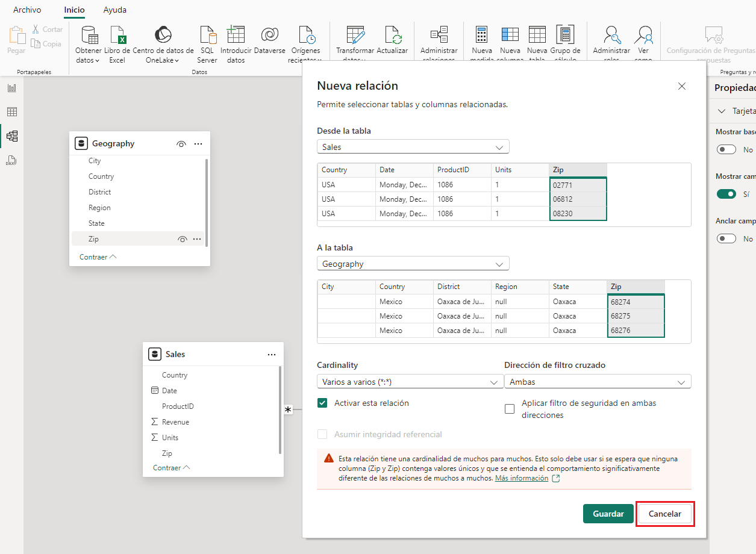Select the Zip column header in Geography preview
This screenshot has height=554, width=756.
tap(635, 287)
